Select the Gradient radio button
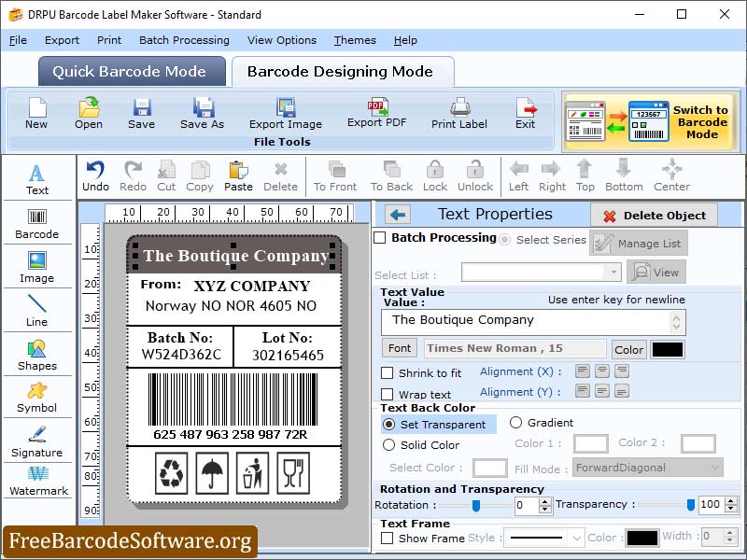The width and height of the screenshot is (747, 560). 514,422
